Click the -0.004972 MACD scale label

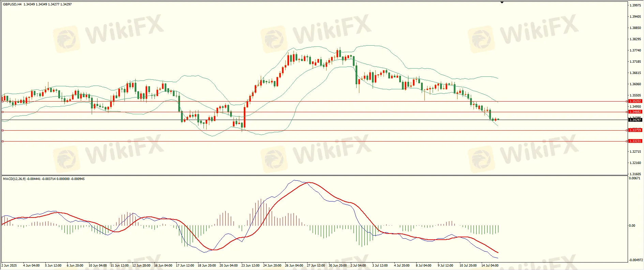pyautogui.click(x=636, y=260)
